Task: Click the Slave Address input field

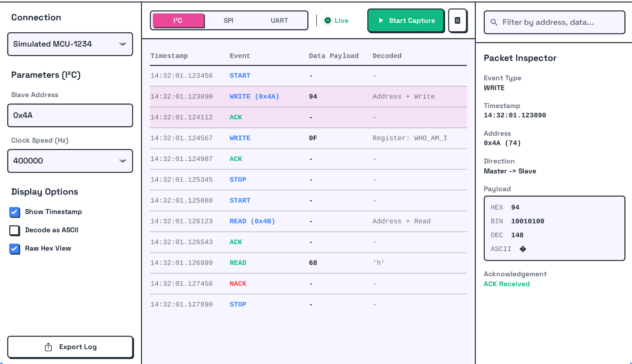Action: point(70,116)
